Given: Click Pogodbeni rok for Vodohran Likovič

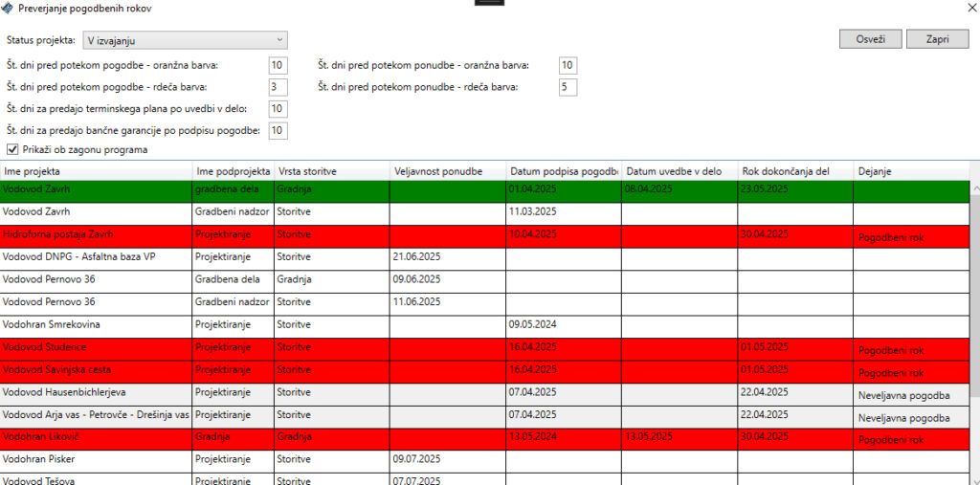Looking at the screenshot, I should (x=891, y=441).
